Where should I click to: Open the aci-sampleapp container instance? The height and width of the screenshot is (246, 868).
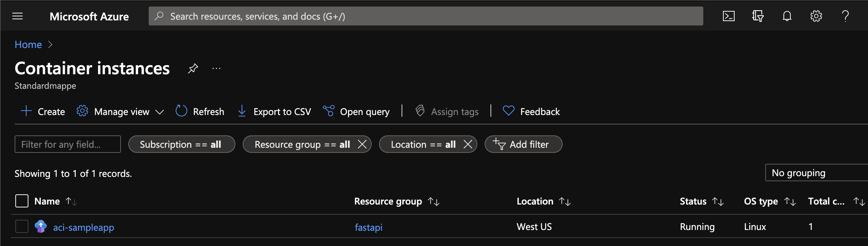click(x=83, y=227)
